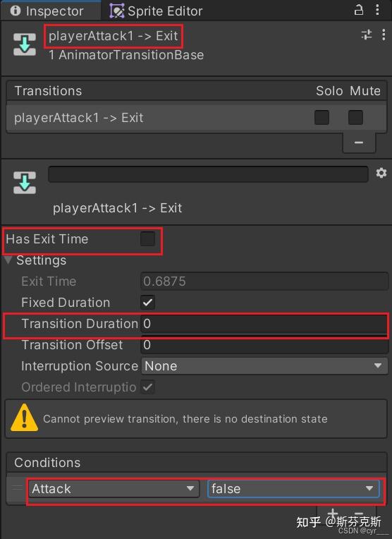Open the Inspector tab's three-dot menu
The height and width of the screenshot is (539, 392).
click(377, 10)
